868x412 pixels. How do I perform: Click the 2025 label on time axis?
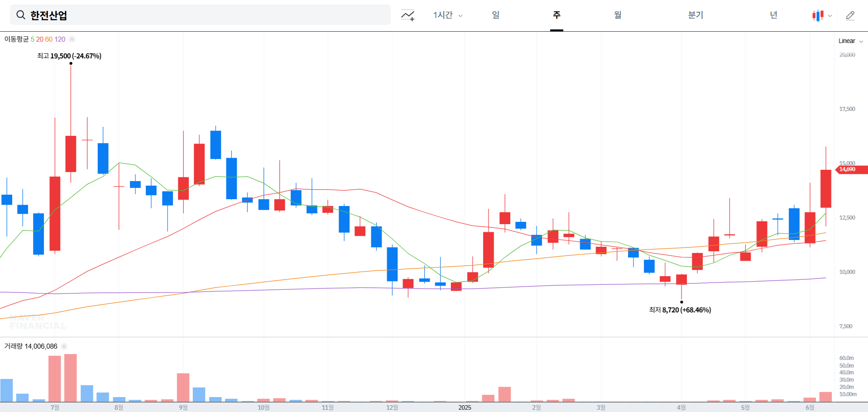(465, 407)
